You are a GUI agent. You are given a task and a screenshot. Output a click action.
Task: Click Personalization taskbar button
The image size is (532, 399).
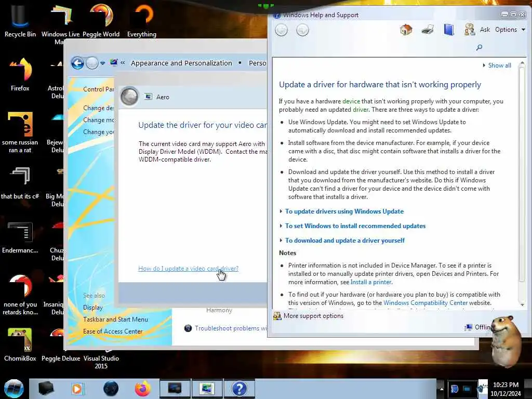pos(207,389)
